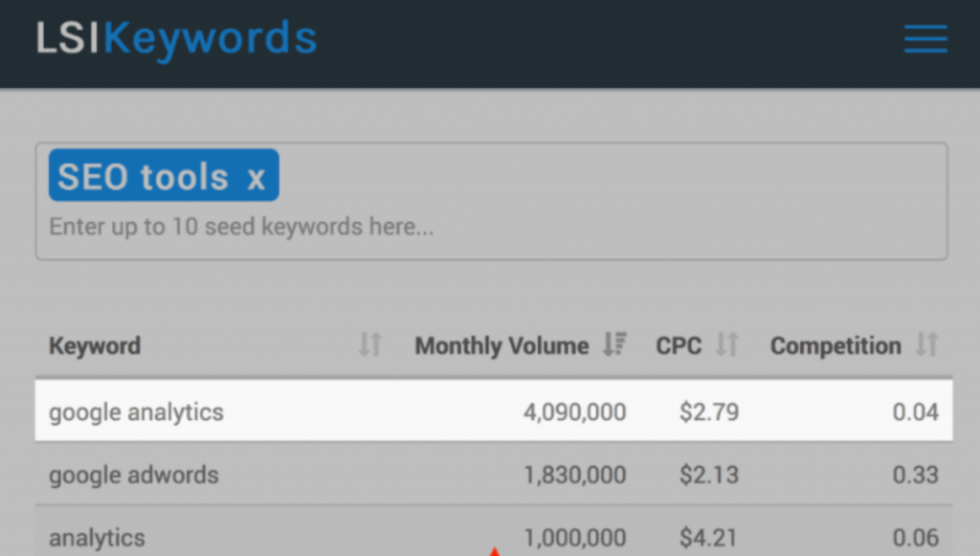Image resolution: width=980 pixels, height=556 pixels.
Task: Click the $2.79 CPC value
Action: (709, 412)
